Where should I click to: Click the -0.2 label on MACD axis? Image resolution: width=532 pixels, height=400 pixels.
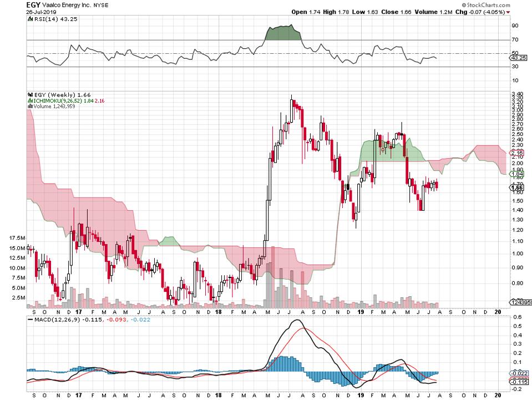point(516,389)
